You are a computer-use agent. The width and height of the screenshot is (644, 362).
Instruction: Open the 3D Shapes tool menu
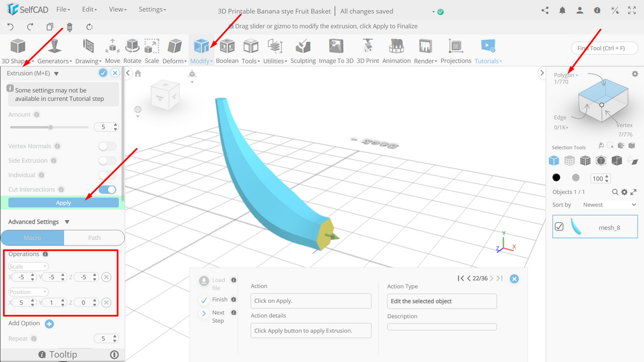tap(18, 51)
